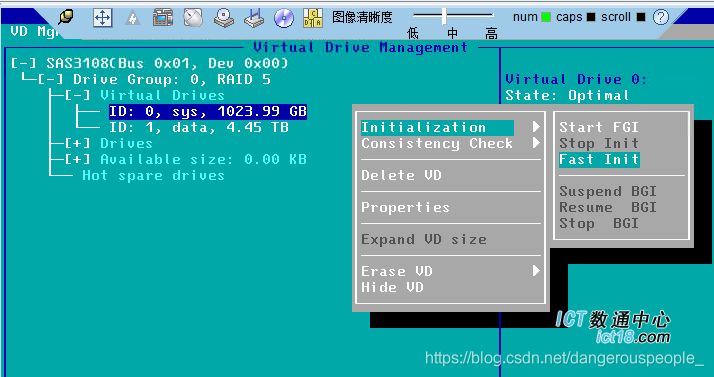The width and height of the screenshot is (714, 377).
Task: Click the 中 clarity level label
Action: [453, 34]
